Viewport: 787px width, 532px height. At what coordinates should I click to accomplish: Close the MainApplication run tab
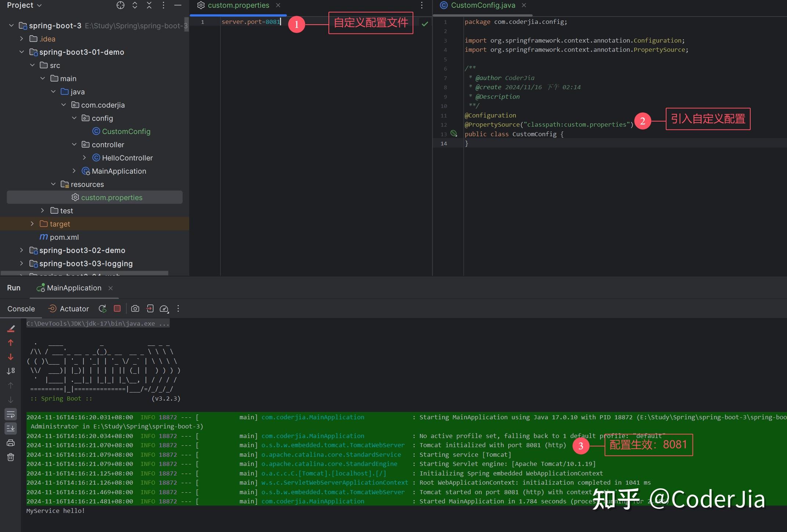click(x=111, y=288)
